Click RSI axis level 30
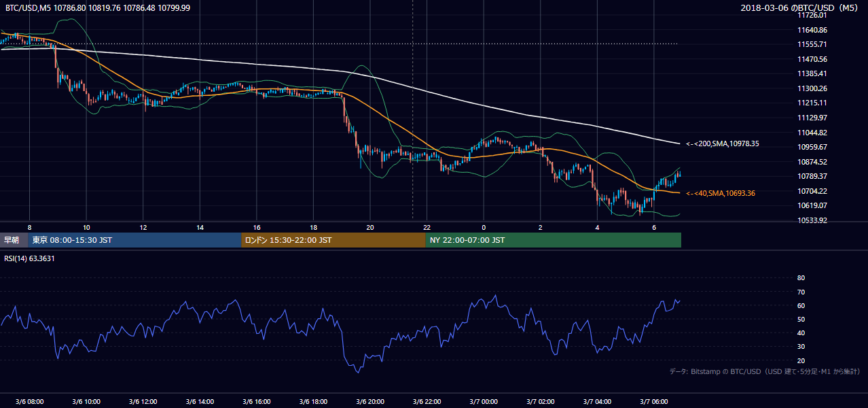The image size is (868, 408). (x=801, y=347)
